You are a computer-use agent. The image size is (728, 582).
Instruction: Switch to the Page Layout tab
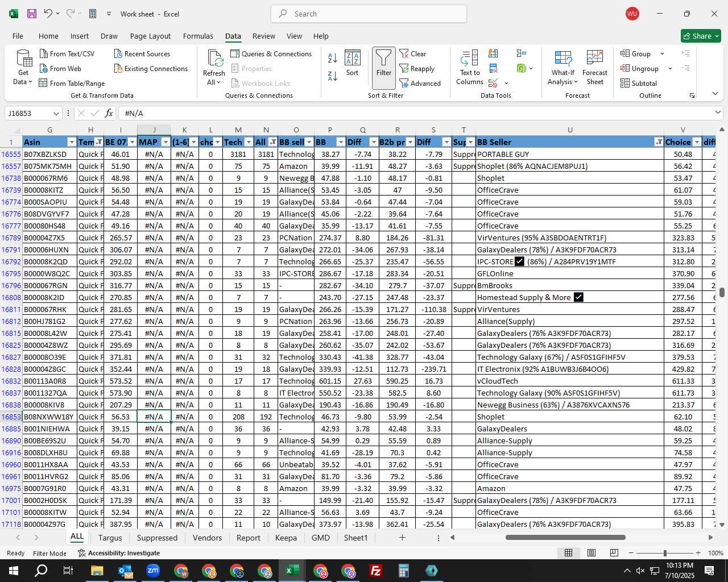click(x=150, y=36)
